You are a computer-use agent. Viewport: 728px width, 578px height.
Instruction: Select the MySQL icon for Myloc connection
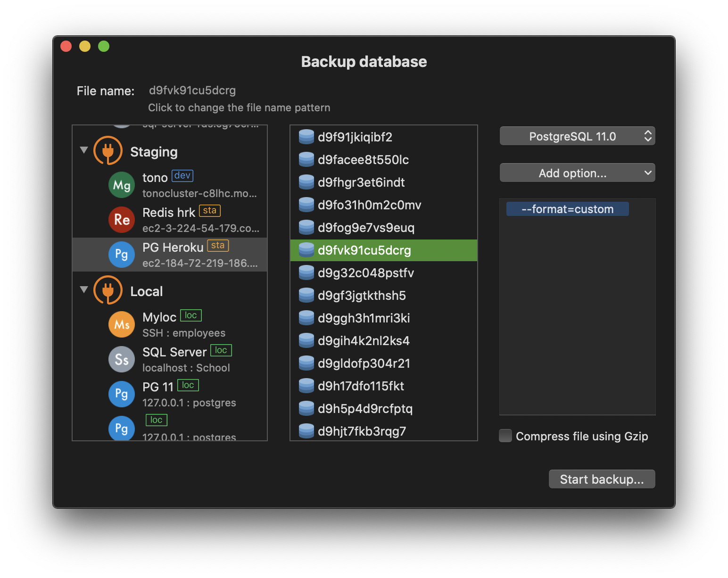point(121,324)
